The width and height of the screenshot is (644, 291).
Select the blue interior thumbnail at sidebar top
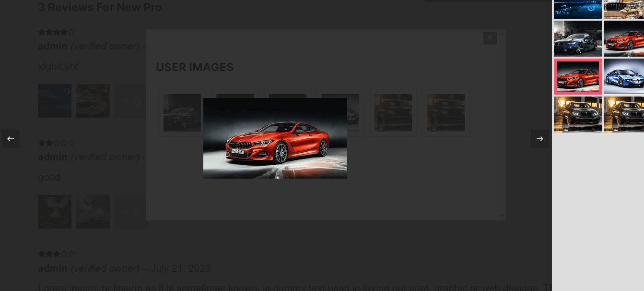click(x=578, y=9)
